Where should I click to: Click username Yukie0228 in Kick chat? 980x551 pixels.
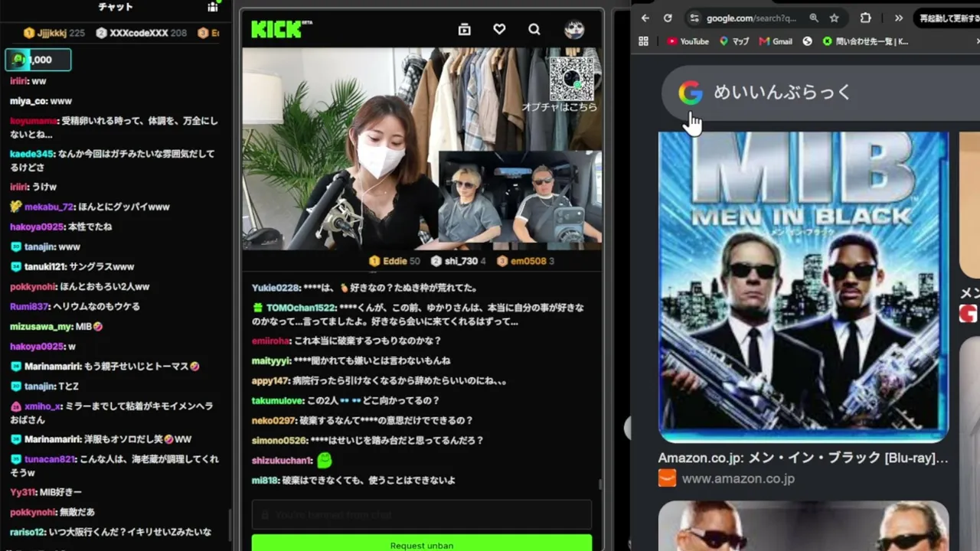[276, 288]
